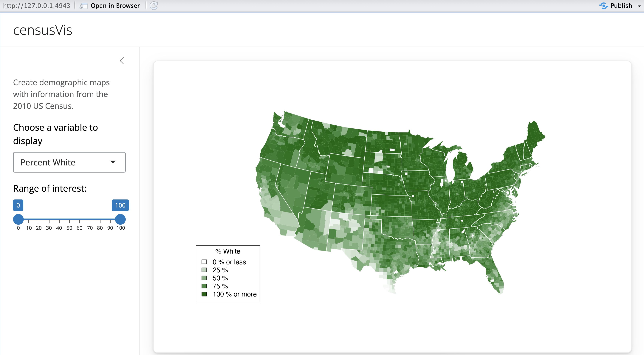Click the slider's maximum handle
The width and height of the screenshot is (644, 355).
pos(120,219)
